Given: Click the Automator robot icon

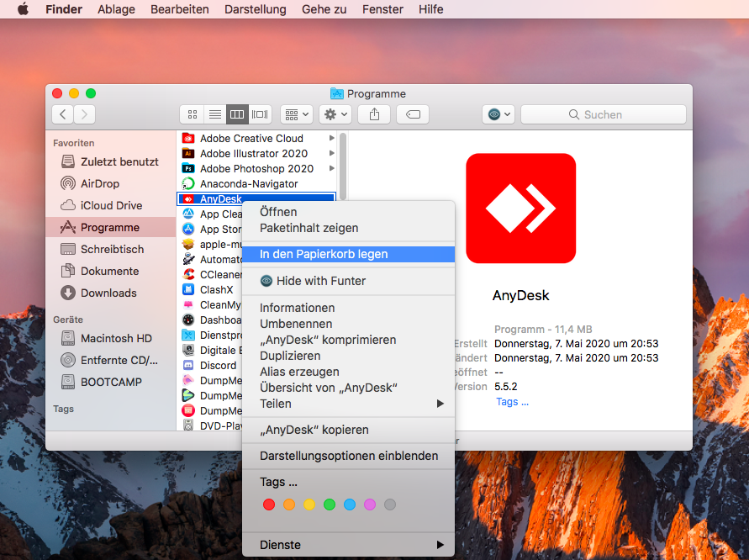Looking at the screenshot, I should [x=188, y=260].
